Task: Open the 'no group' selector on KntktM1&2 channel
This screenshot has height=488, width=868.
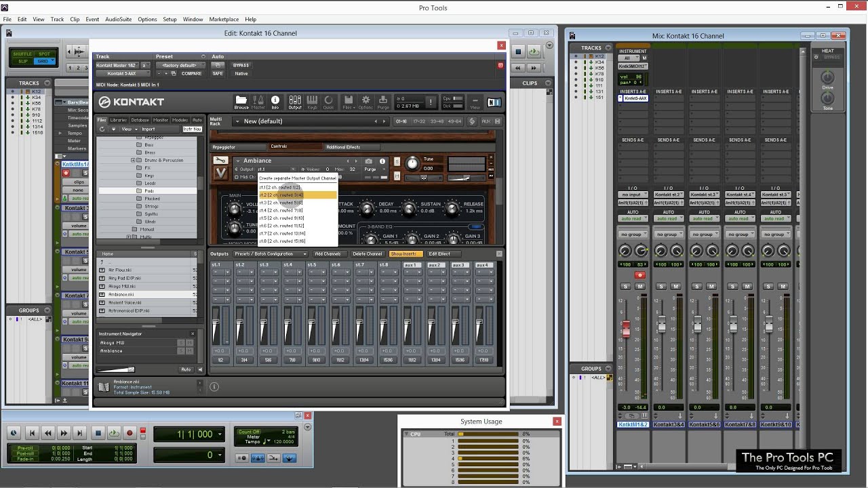Action: [633, 235]
